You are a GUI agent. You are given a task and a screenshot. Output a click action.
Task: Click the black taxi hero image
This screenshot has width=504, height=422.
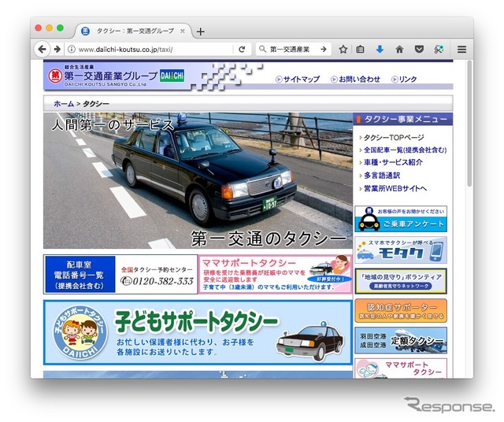[198, 180]
